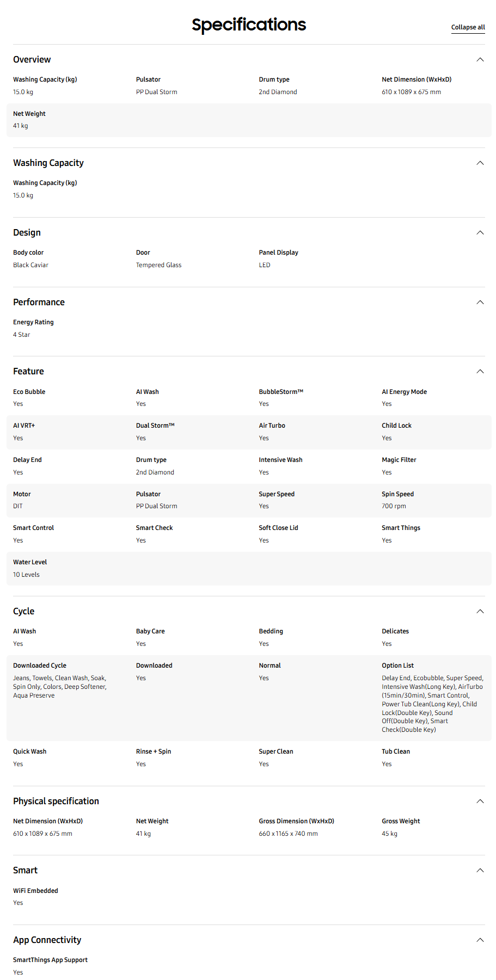The image size is (496, 980).
Task: Select the Design section title
Action: coord(27,233)
